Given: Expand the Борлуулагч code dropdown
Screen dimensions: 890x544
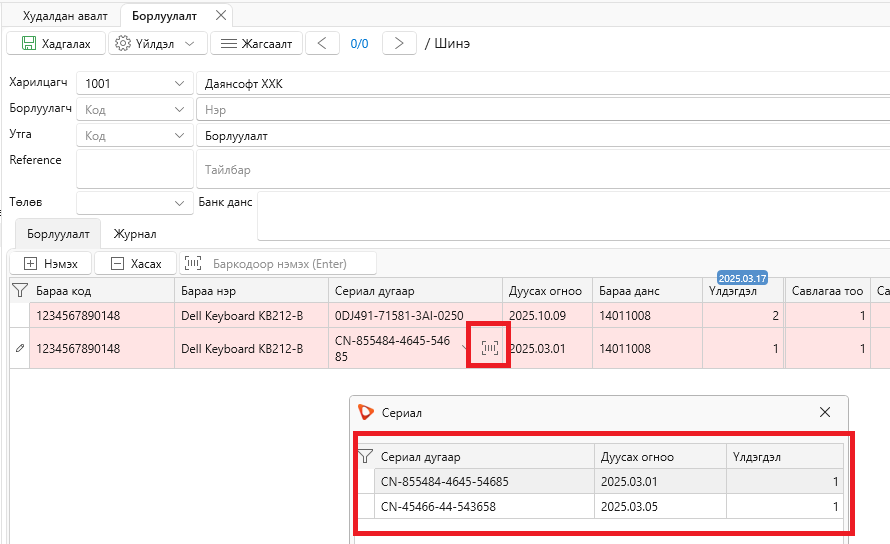Looking at the screenshot, I should (179, 110).
